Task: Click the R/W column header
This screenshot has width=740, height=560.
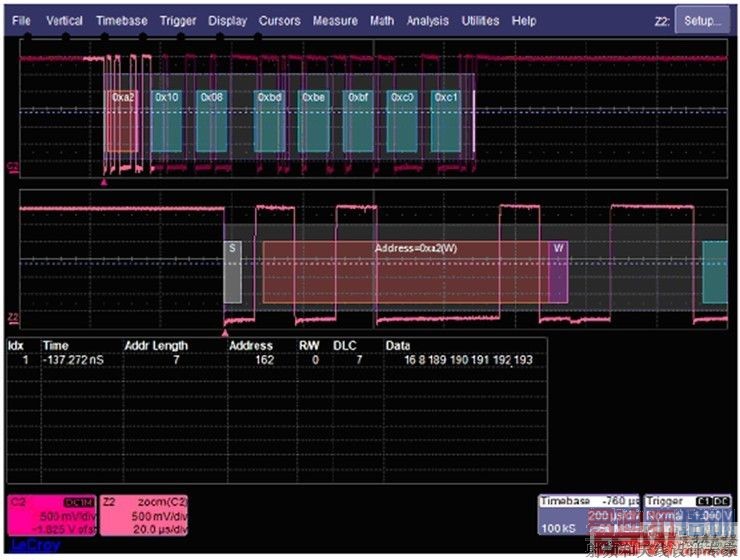Action: click(309, 345)
